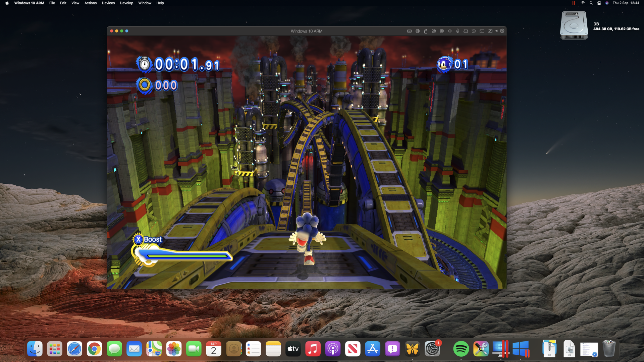The width and height of the screenshot is (644, 362).
Task: Open Parallels Desktop monitor icon in Dock
Action: [x=500, y=349]
